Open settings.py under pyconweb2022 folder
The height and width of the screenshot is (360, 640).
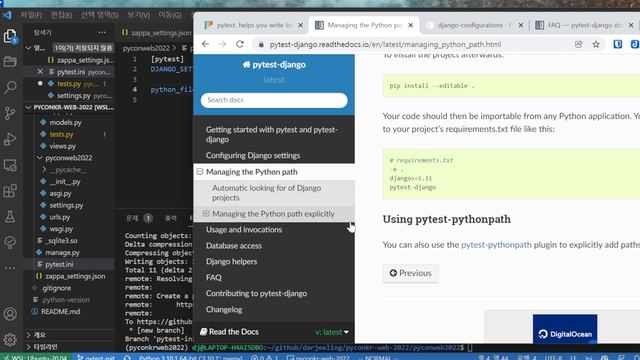click(66, 205)
